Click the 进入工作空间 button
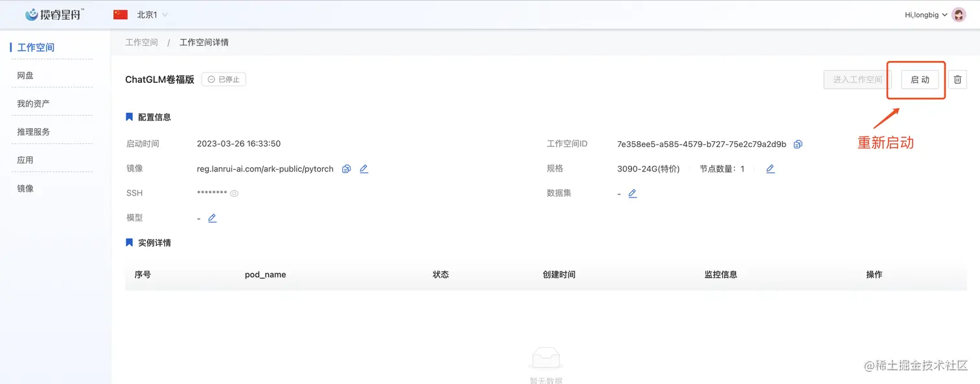The width and height of the screenshot is (980, 384). pyautogui.click(x=857, y=80)
